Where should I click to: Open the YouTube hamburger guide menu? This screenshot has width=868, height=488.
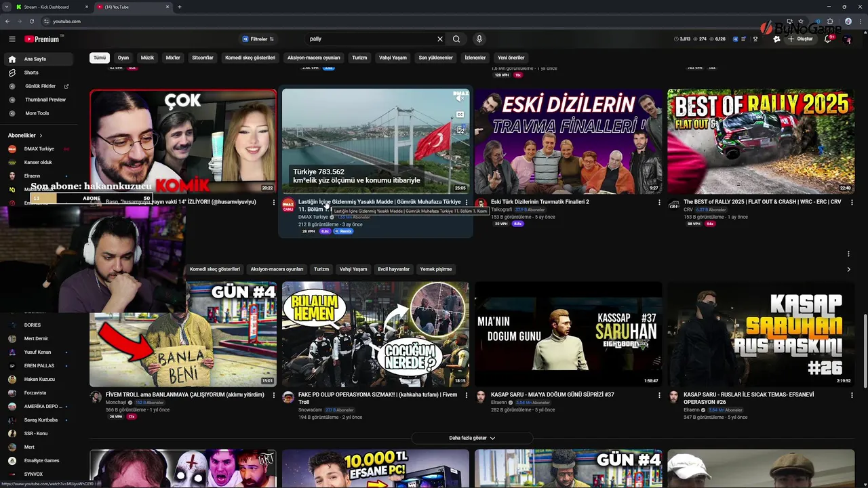coord(12,39)
